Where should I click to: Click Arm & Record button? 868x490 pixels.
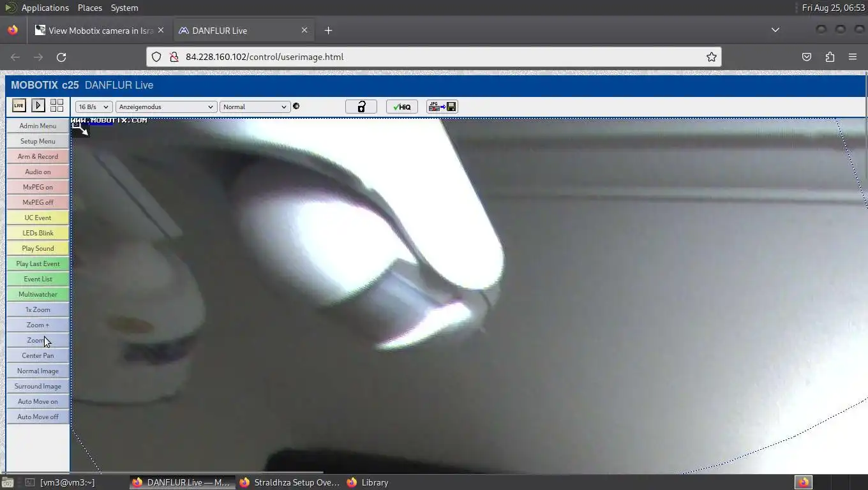pyautogui.click(x=38, y=156)
